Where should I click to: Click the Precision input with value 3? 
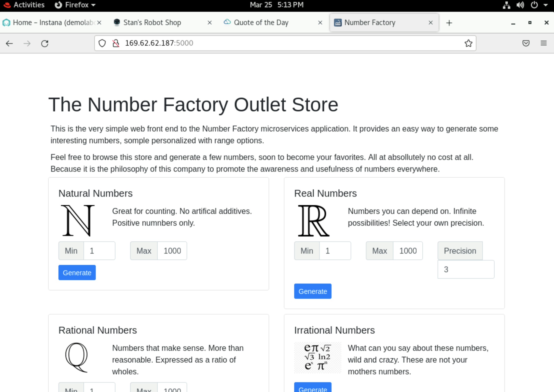(466, 269)
